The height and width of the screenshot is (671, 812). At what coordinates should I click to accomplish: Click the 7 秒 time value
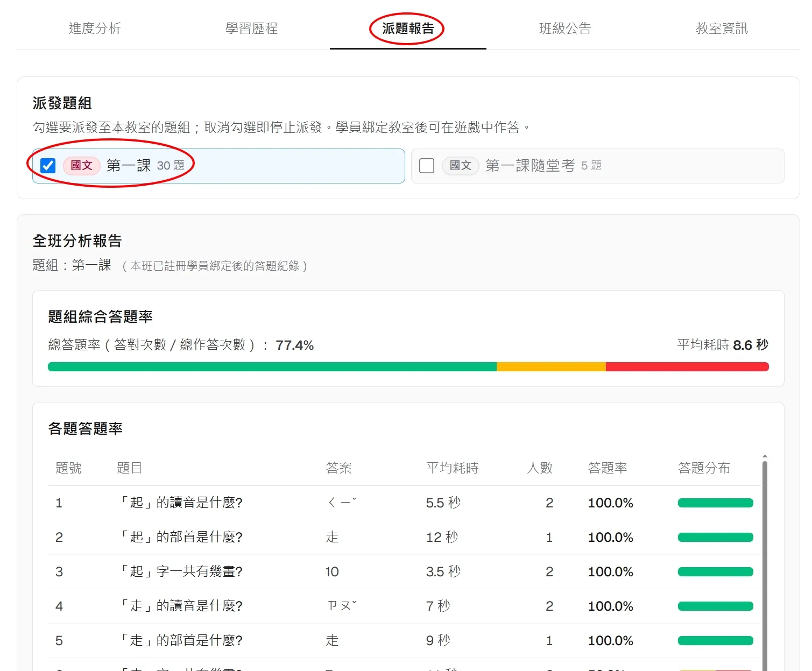click(438, 606)
